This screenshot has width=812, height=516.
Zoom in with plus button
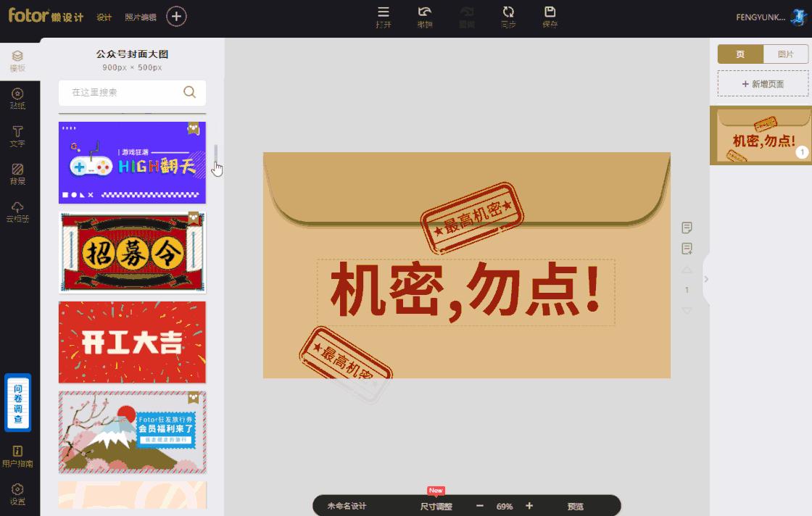click(x=529, y=506)
